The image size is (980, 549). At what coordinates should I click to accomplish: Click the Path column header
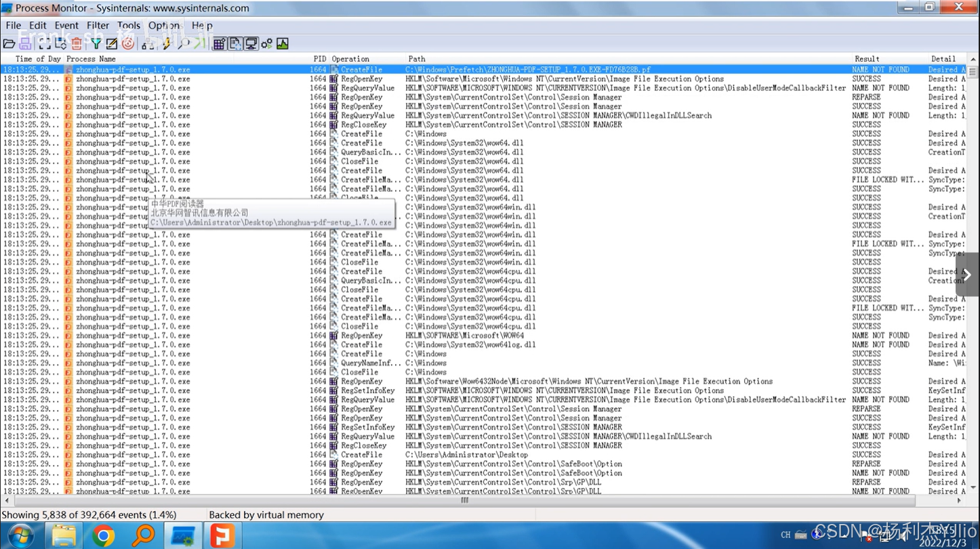[417, 59]
